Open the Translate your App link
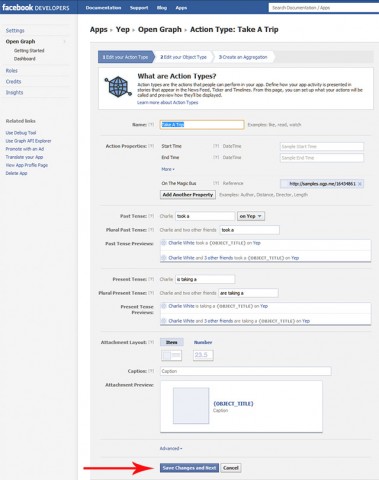Viewport: 379px width, 480px height. tap(24, 157)
